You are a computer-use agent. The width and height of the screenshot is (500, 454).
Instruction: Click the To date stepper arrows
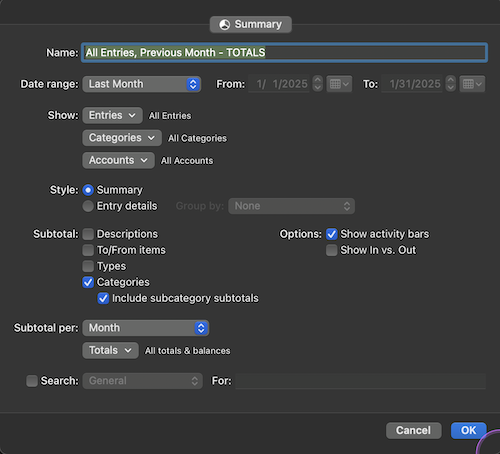[x=451, y=84]
